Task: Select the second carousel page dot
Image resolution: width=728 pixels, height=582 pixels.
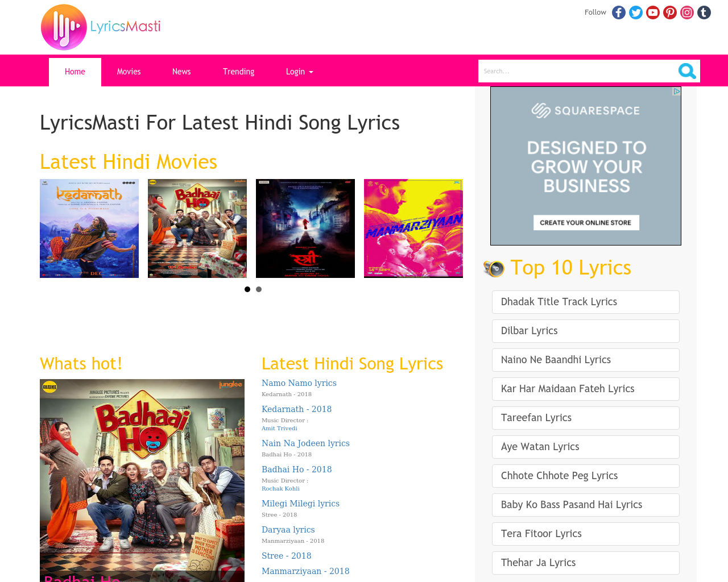Action: point(259,289)
